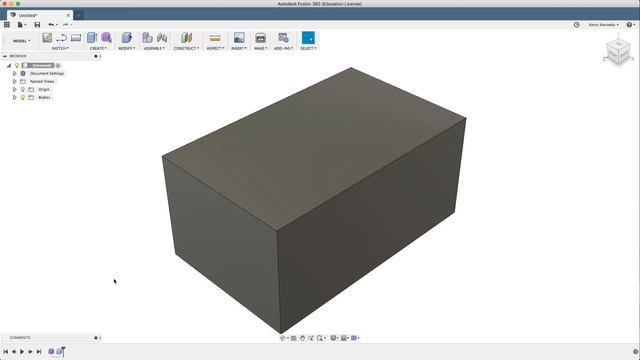This screenshot has height=360, width=640.
Task: Select the Press Pull modify tool
Action: tap(127, 38)
